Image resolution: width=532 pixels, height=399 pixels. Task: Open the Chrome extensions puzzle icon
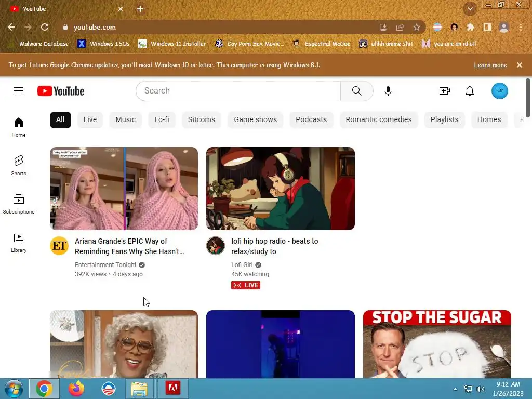pos(470,27)
